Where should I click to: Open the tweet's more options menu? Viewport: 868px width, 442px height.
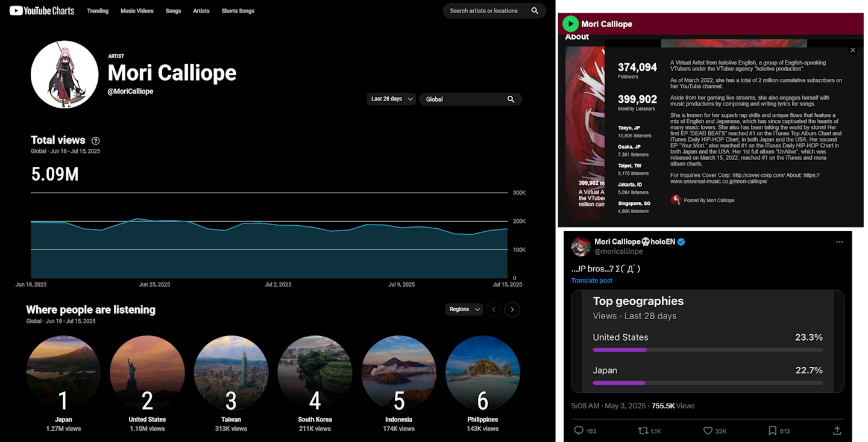[x=840, y=242]
